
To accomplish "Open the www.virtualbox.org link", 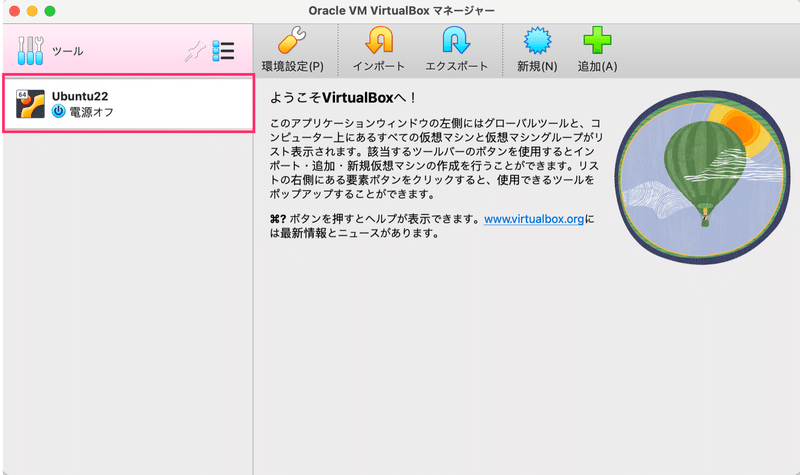I will click(534, 219).
